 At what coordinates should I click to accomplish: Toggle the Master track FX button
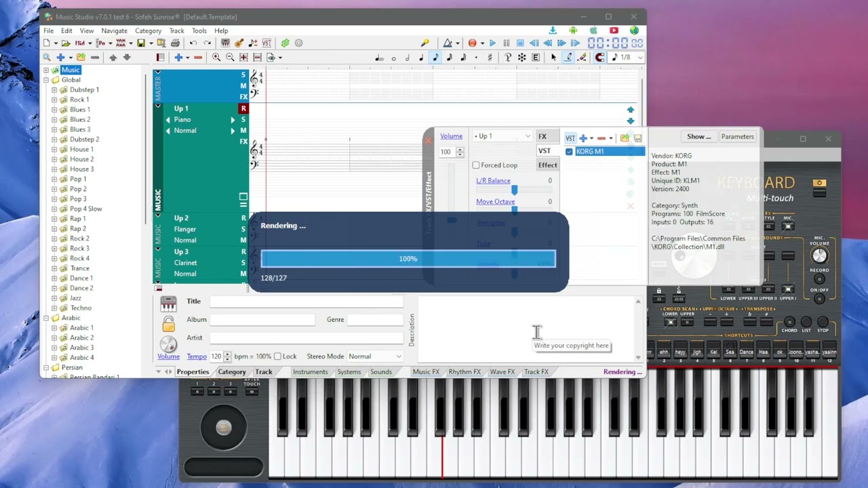243,97
